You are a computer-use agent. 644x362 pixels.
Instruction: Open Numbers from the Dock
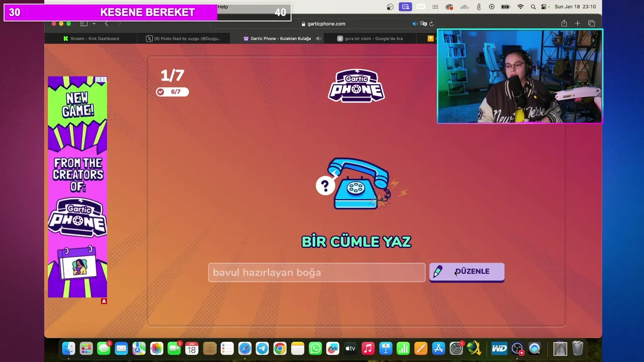[403, 348]
